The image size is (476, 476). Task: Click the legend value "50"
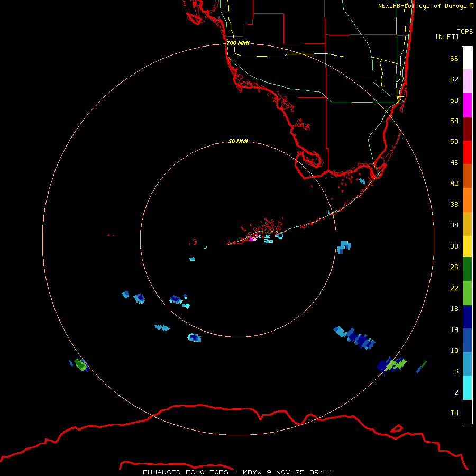[x=454, y=141]
